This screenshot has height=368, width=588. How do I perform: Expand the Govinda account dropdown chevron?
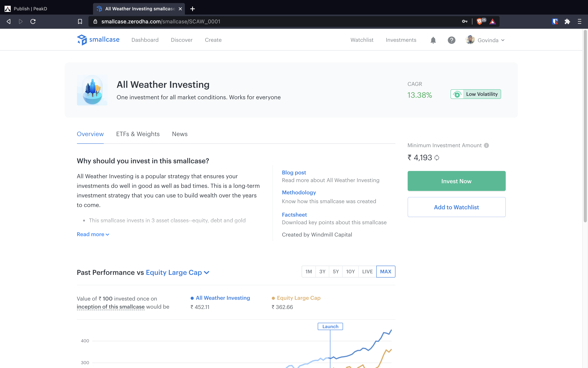503,40
